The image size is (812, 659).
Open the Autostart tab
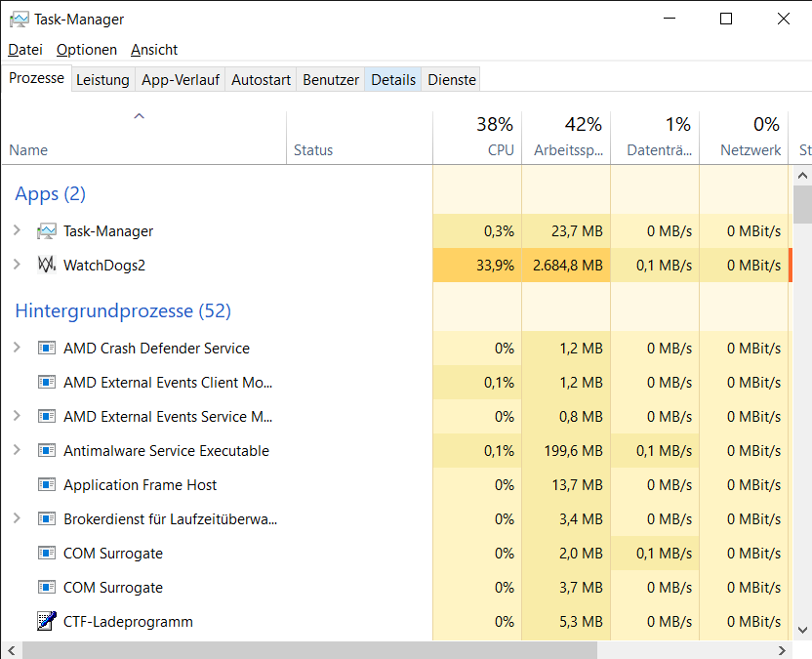click(261, 79)
